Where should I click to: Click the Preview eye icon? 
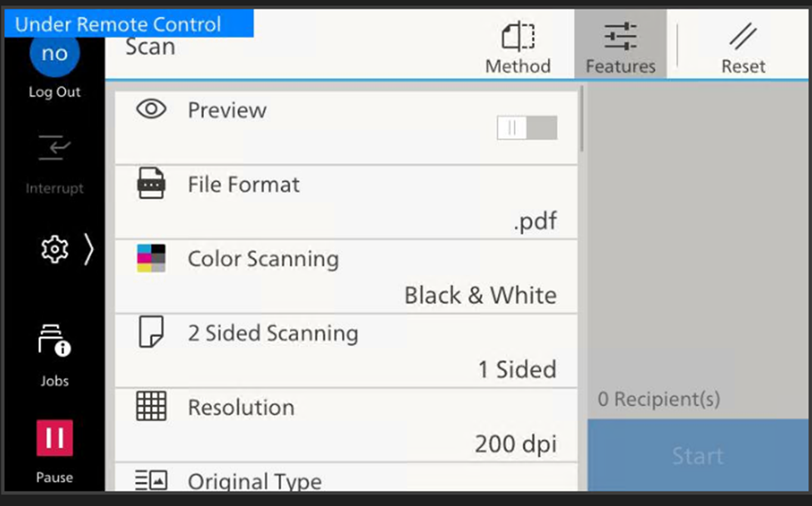151,109
